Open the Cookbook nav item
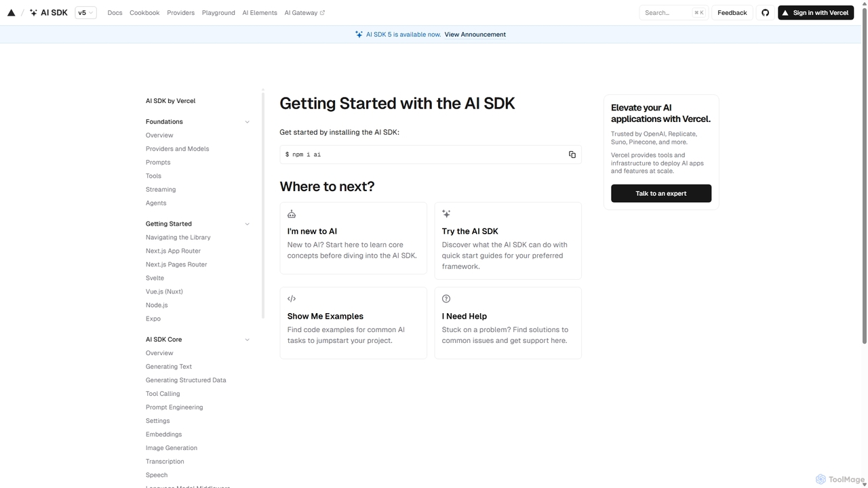The height and width of the screenshot is (488, 868). point(144,13)
